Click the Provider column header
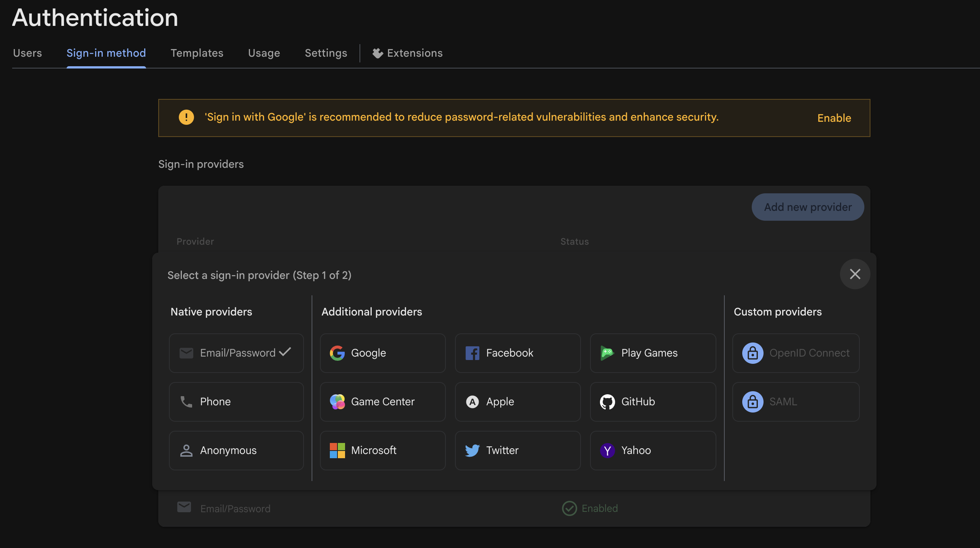The image size is (980, 548). point(195,242)
